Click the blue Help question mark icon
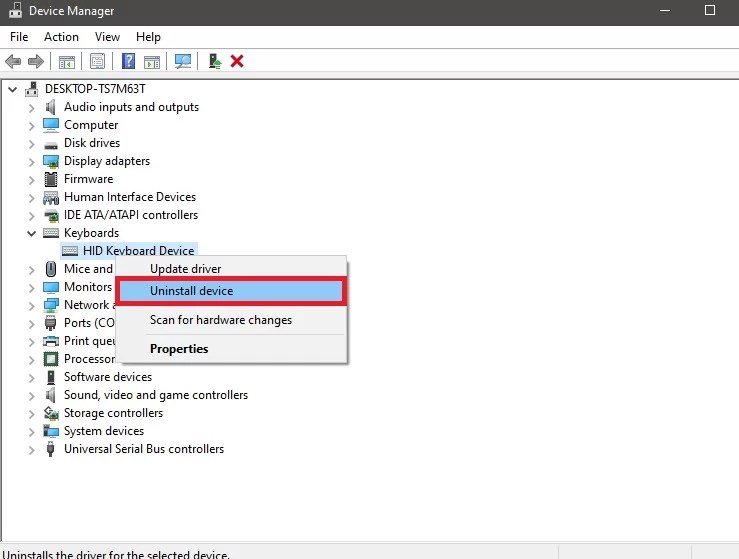Screen dimensions: 739x559 [x=128, y=61]
